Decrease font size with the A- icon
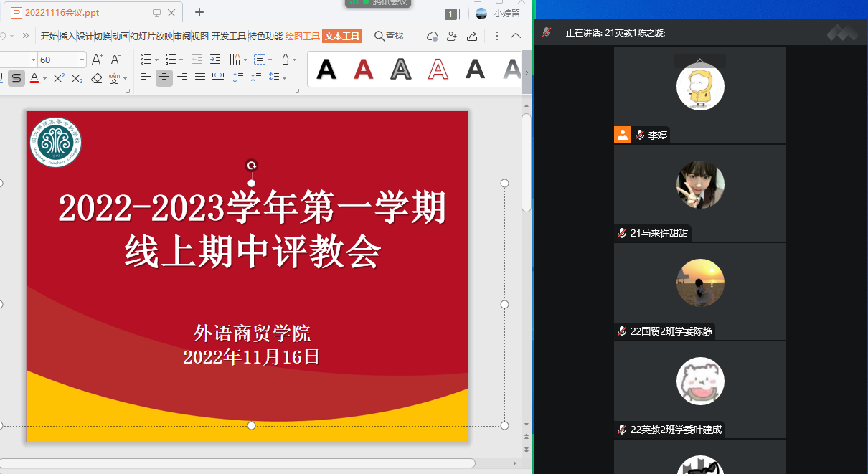The height and width of the screenshot is (474, 868). 115,60
